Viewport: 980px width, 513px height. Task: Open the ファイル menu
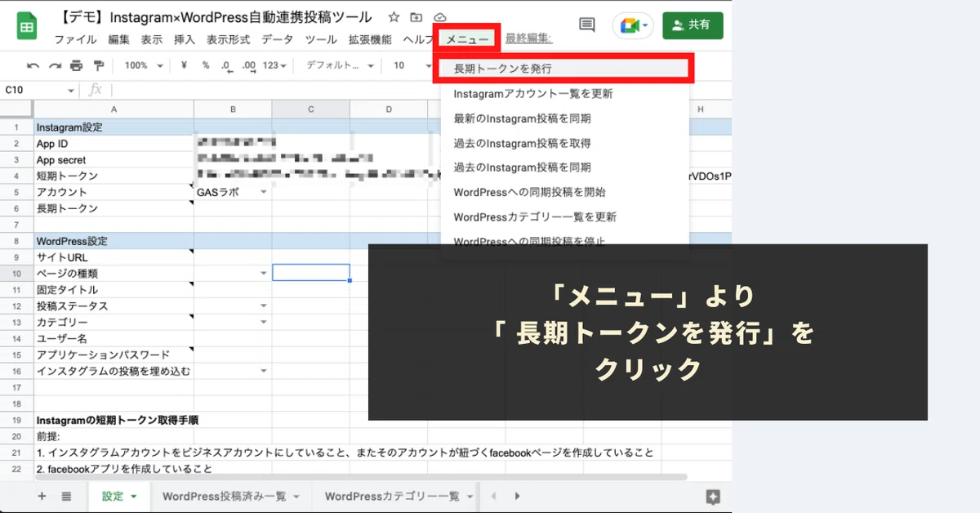pos(75,39)
